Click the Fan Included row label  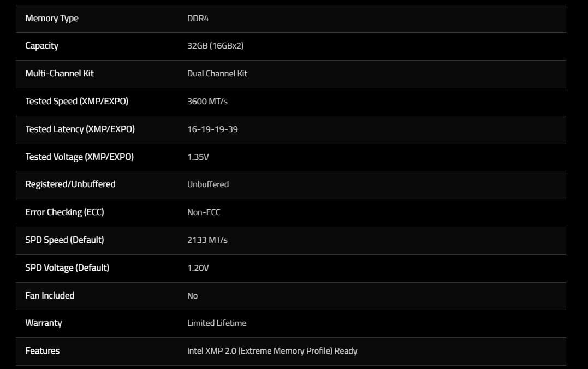pos(50,295)
